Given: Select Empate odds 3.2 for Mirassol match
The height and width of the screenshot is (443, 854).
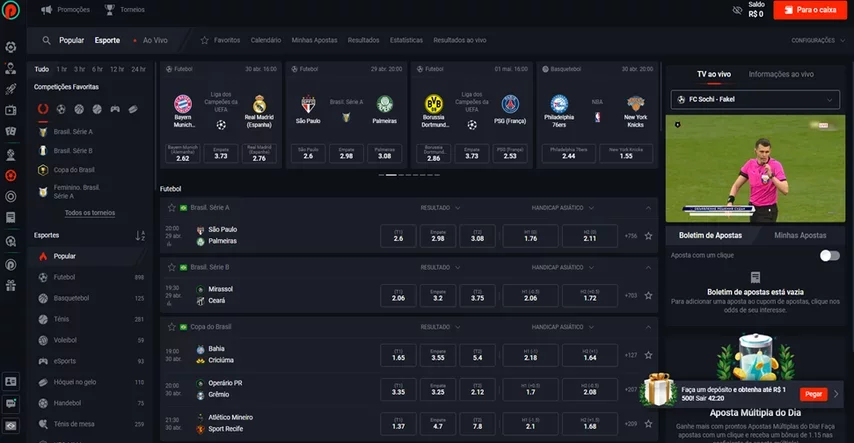Looking at the screenshot, I should pos(438,295).
